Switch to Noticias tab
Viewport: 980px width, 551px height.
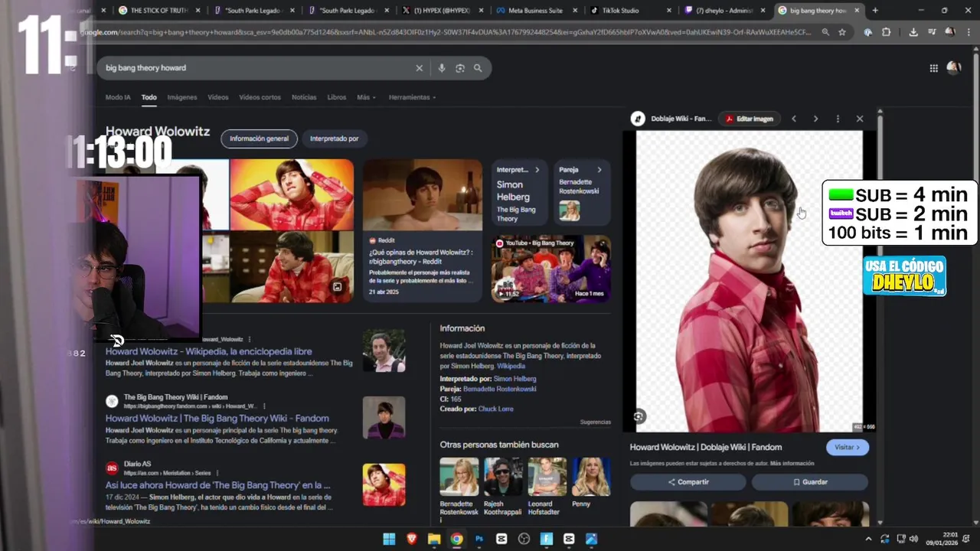(304, 97)
